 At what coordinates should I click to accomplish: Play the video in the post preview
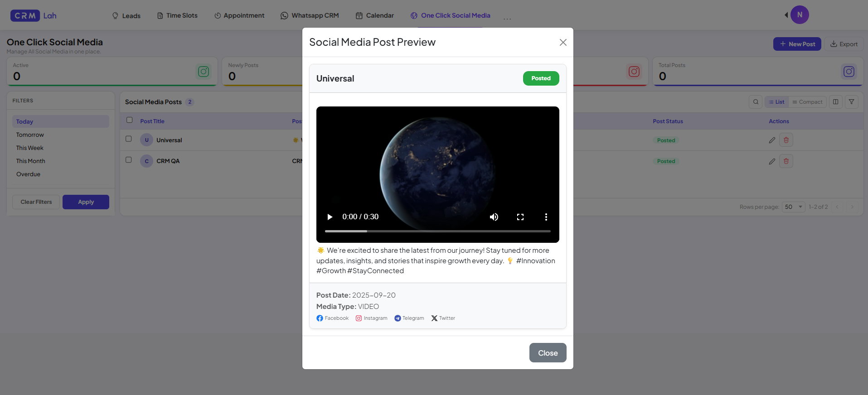coord(330,217)
